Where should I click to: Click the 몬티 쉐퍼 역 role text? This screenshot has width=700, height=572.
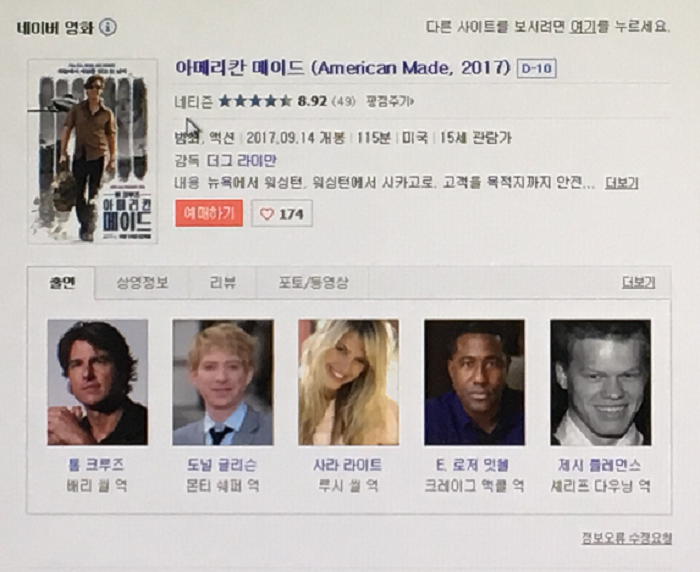click(x=222, y=485)
